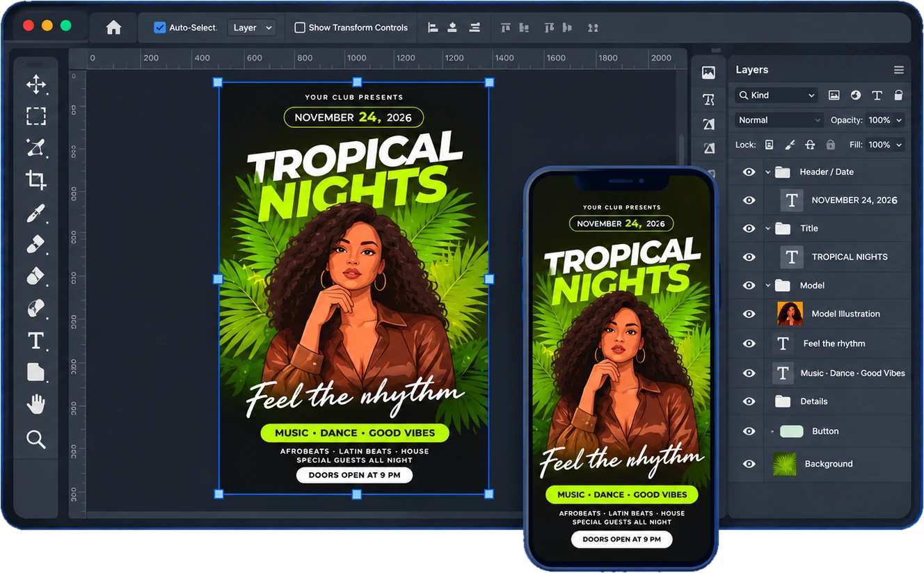
Task: Click the Layers panel title
Action: tap(752, 70)
